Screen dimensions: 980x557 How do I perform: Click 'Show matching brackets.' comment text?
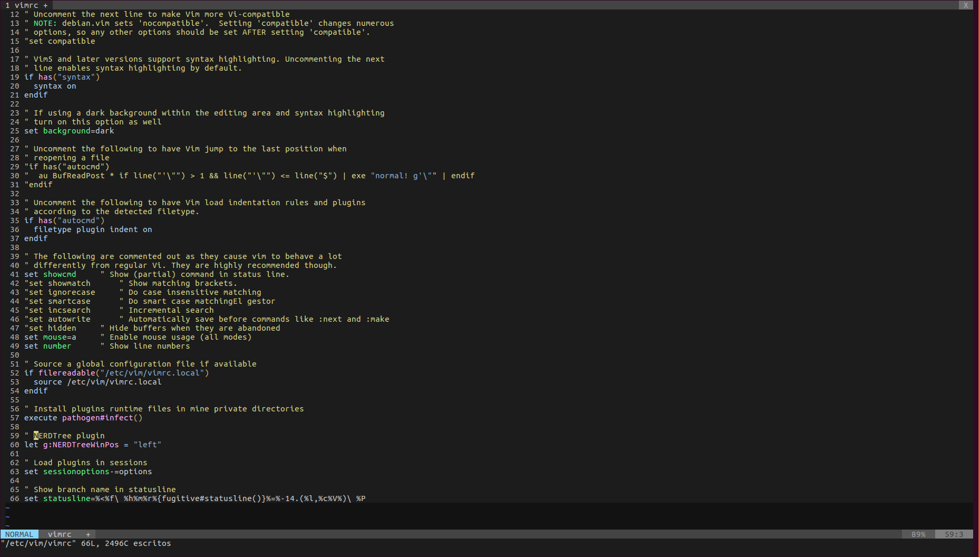[x=183, y=283]
